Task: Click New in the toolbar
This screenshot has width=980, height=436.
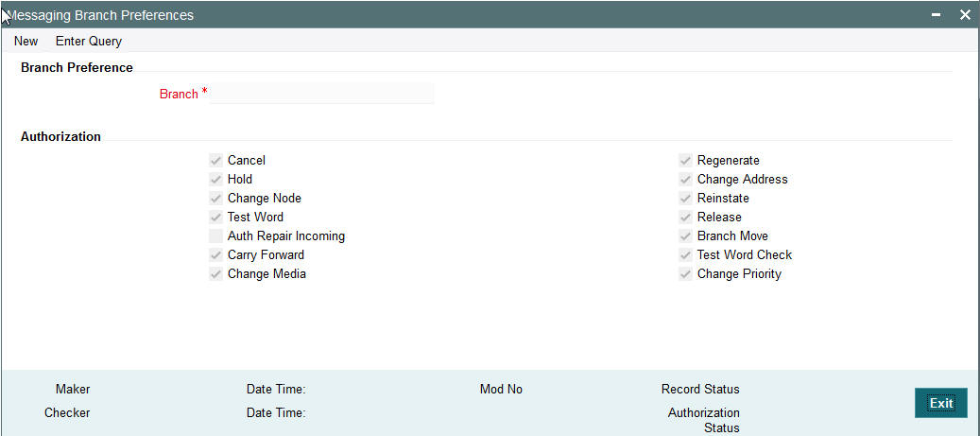Action: click(26, 42)
